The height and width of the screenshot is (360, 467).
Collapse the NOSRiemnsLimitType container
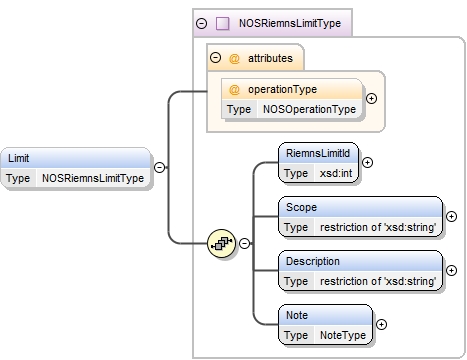coord(201,24)
